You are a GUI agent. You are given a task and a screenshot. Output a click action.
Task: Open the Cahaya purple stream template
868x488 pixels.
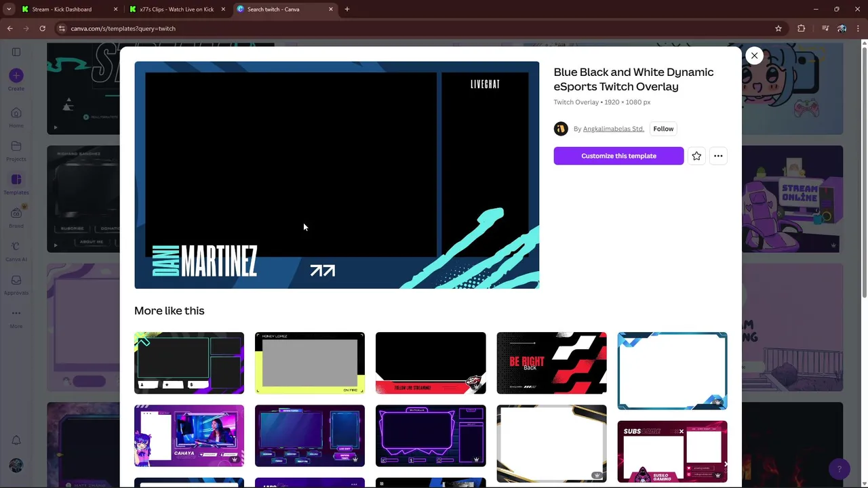point(189,436)
